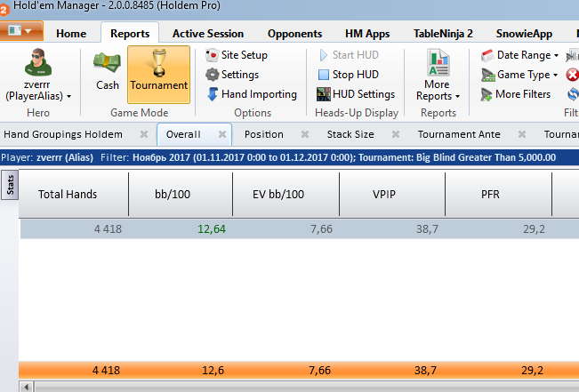Toggle the vertical Stats side panel
579x392 pixels.
tap(10, 185)
